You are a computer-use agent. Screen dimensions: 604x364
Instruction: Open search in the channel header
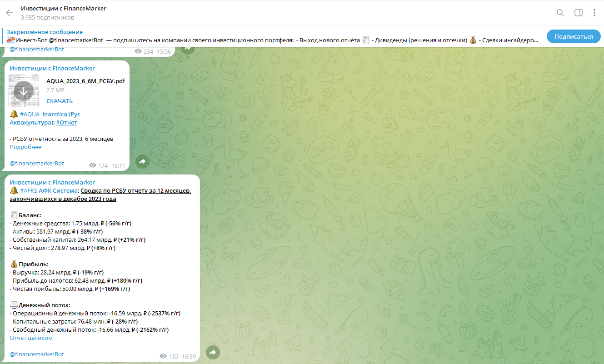tap(560, 13)
